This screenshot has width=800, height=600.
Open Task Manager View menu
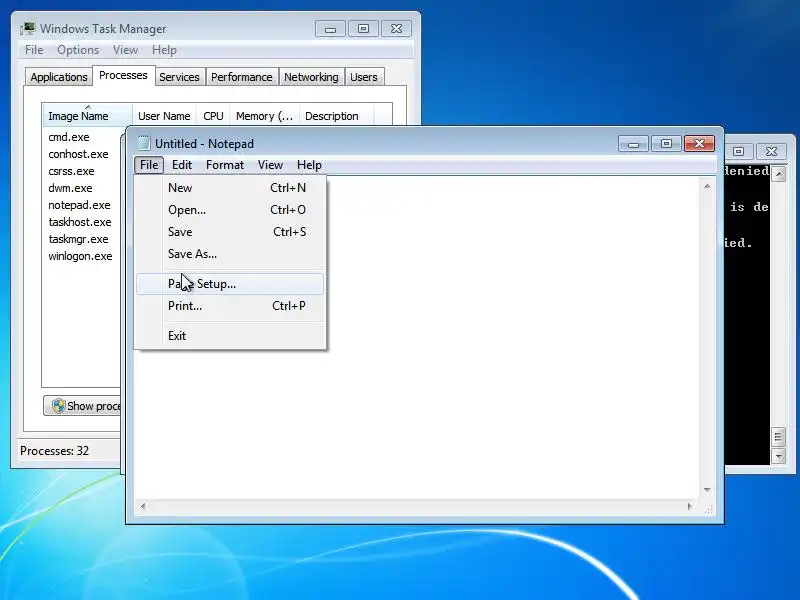(x=126, y=50)
